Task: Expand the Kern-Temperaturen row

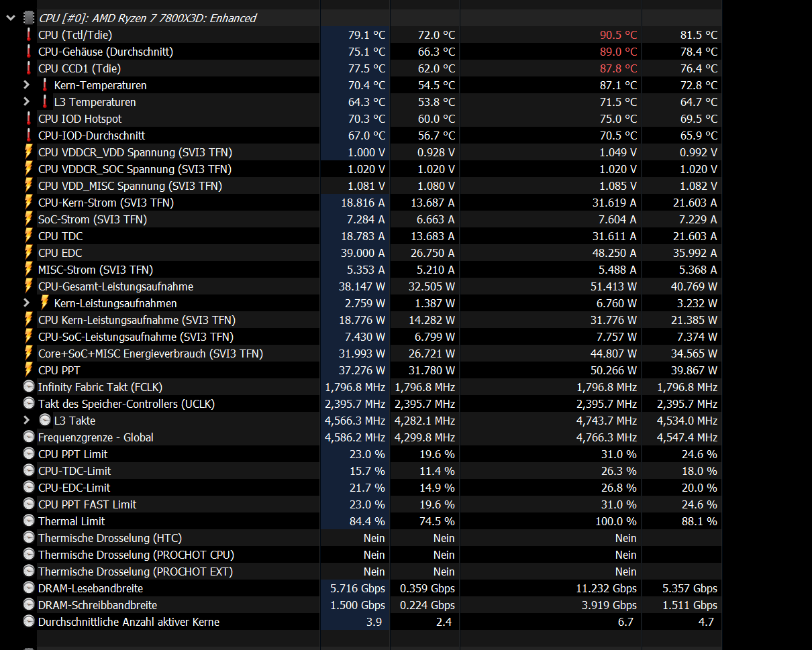Action: click(x=26, y=85)
